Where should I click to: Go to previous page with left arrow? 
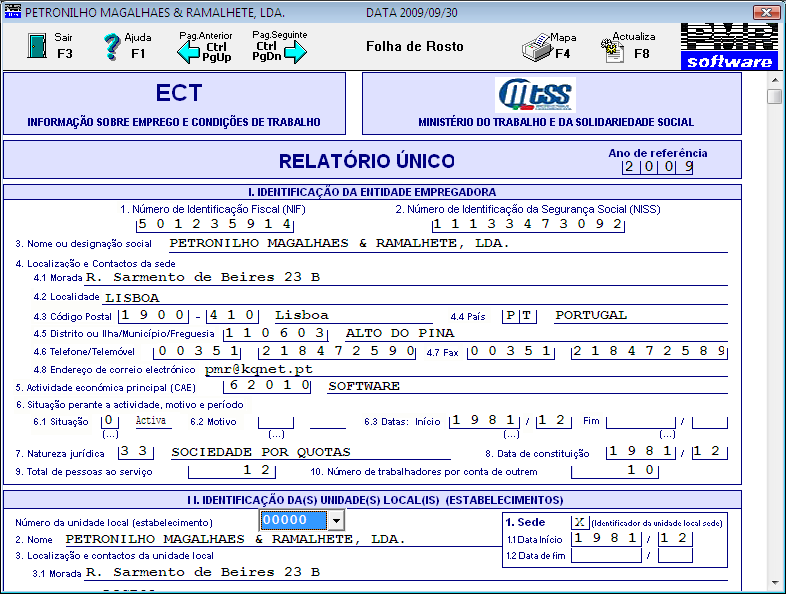(188, 52)
